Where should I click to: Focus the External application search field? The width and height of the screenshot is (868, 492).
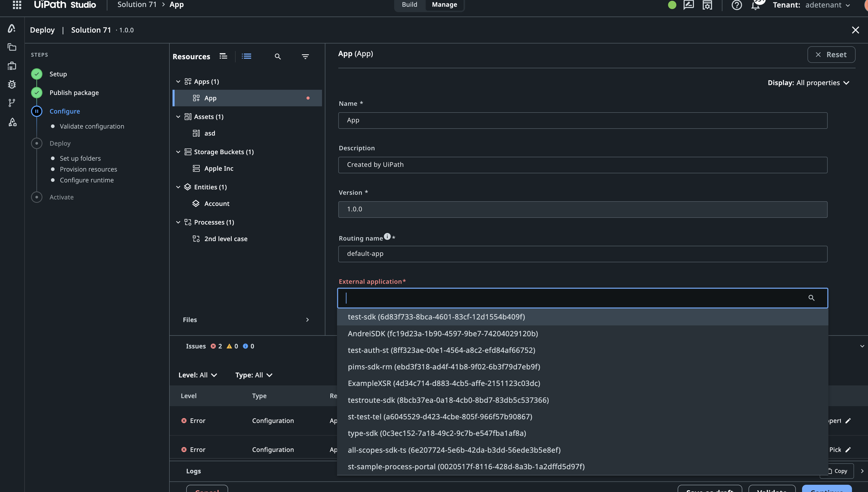pyautogui.click(x=582, y=298)
